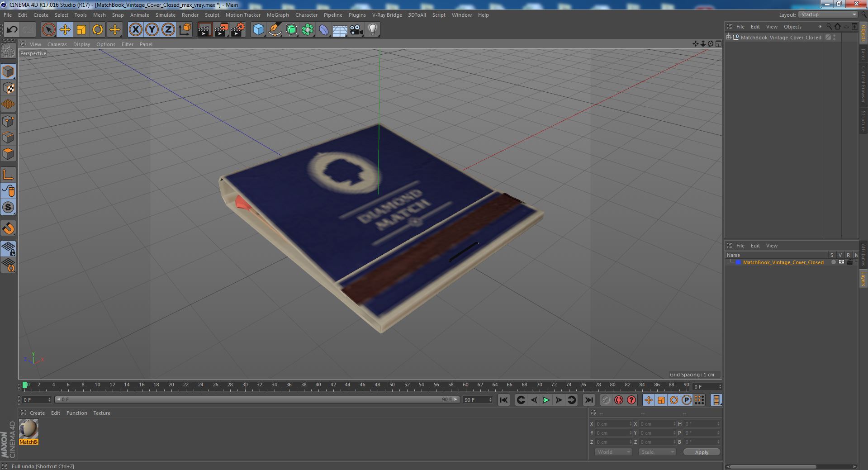Select Points mode in sidebar
The width and height of the screenshot is (868, 470).
[8, 121]
